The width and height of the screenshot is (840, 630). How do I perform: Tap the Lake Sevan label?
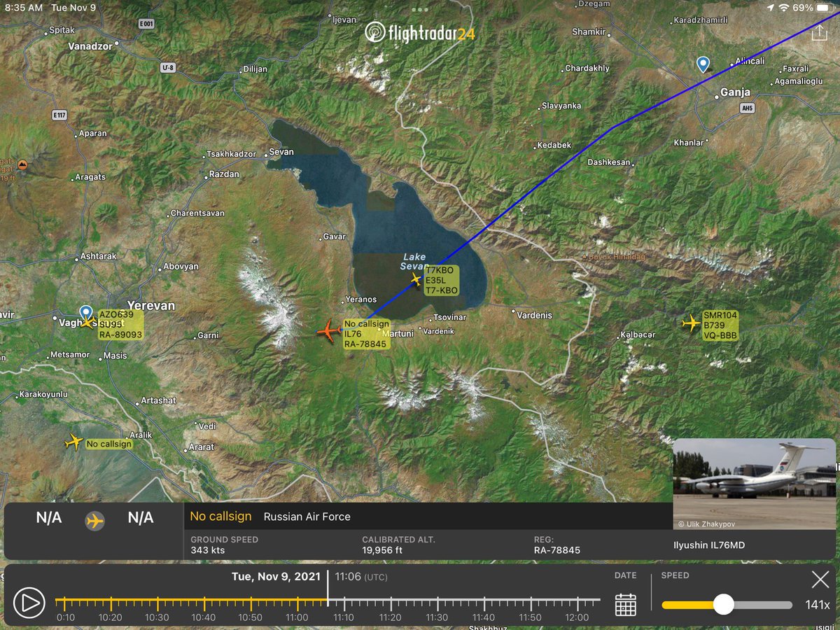414,261
